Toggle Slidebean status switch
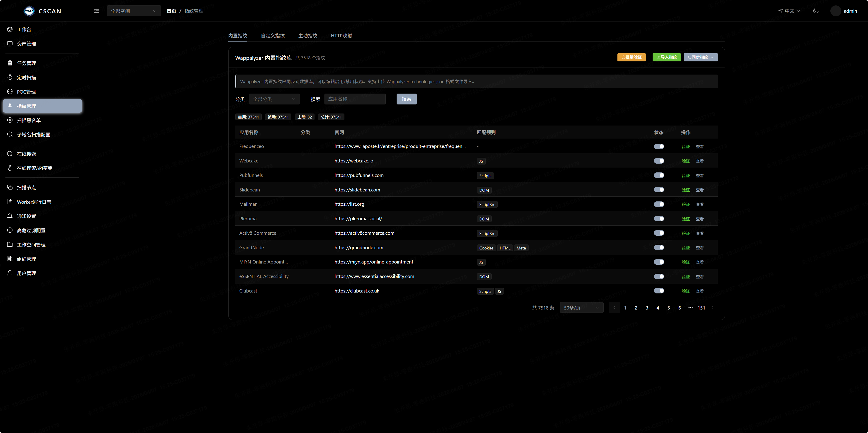 click(659, 190)
